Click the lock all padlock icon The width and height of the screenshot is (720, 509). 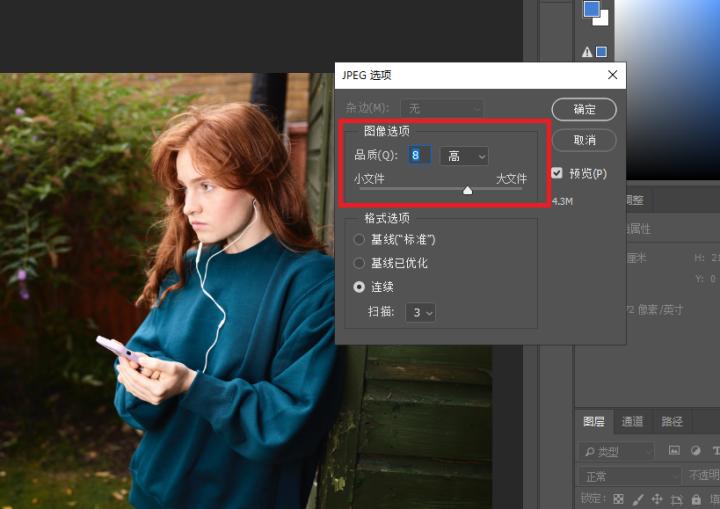point(694,498)
